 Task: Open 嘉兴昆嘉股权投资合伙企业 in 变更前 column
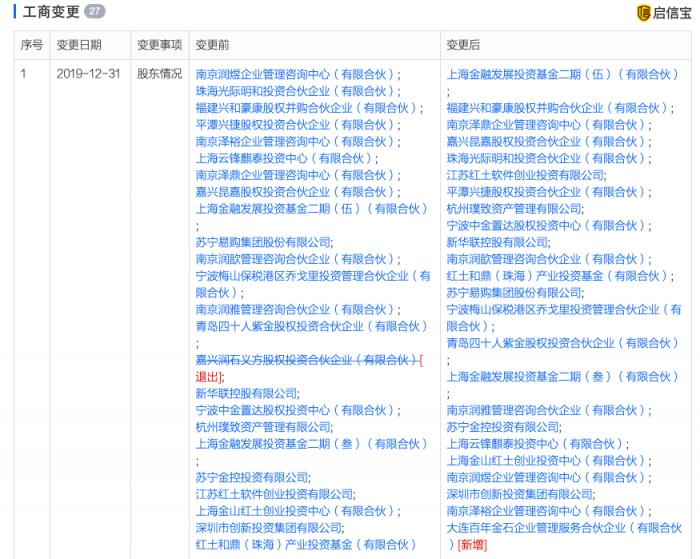296,192
